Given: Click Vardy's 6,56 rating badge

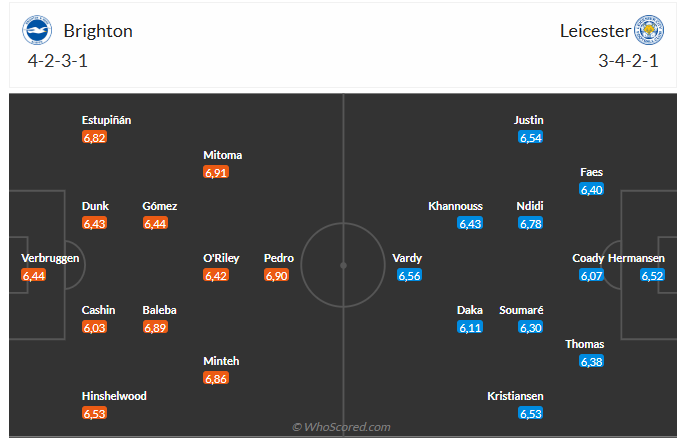Looking at the screenshot, I should tap(409, 275).
